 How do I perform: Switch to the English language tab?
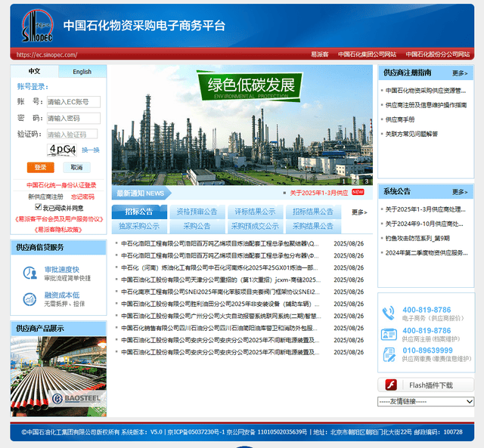pos(82,72)
